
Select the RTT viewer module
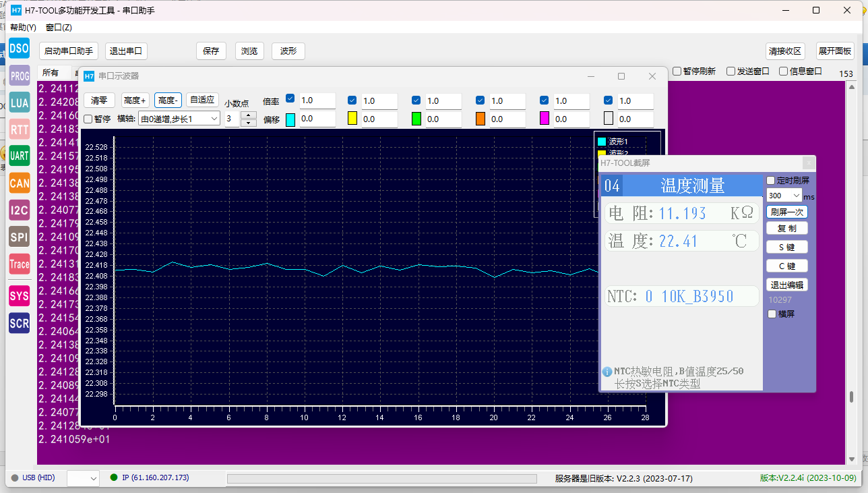point(20,129)
